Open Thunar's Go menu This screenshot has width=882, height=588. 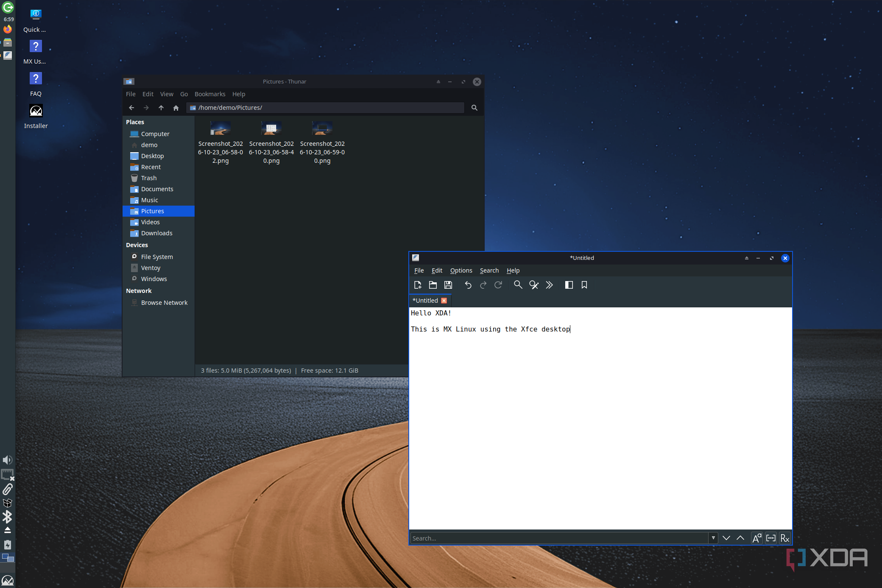tap(184, 94)
